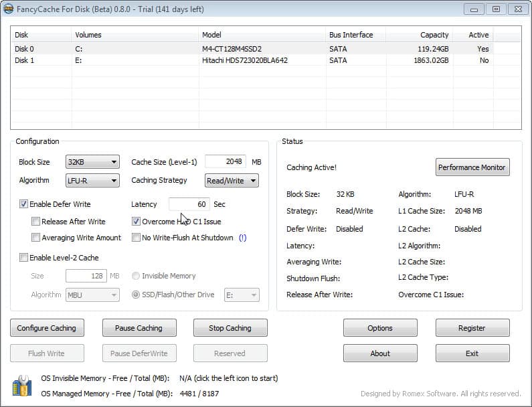Click the invisible memory tool icon

(x=22, y=386)
